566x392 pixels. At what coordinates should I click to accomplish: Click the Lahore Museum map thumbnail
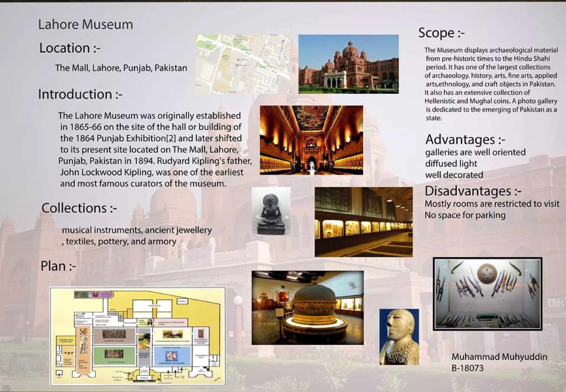click(243, 64)
